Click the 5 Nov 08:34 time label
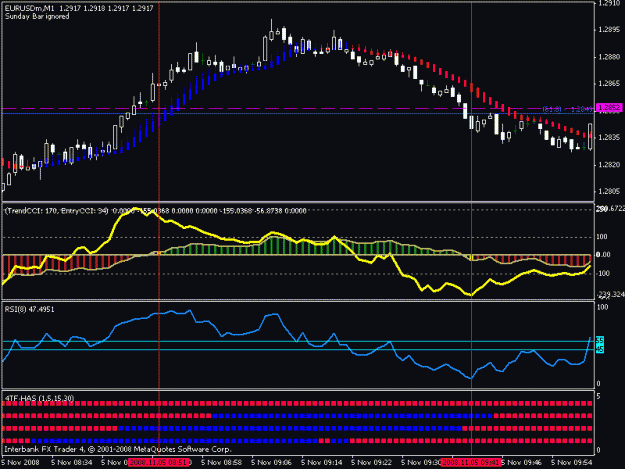Image resolution: width=625 pixels, height=469 pixels. point(72,463)
